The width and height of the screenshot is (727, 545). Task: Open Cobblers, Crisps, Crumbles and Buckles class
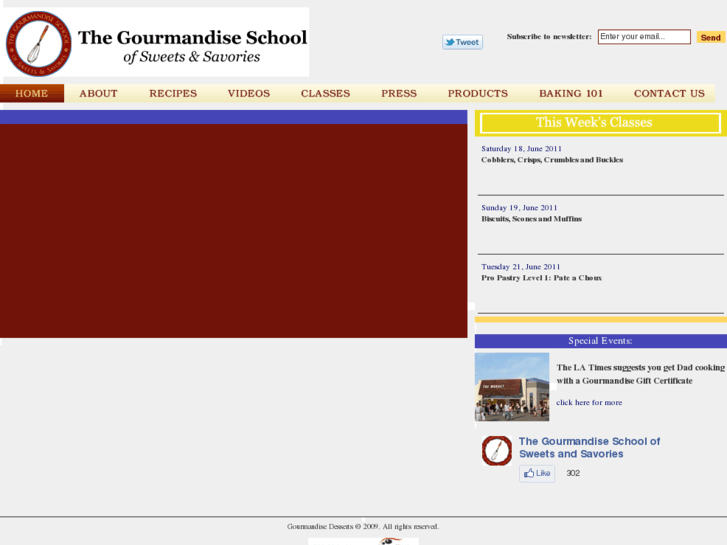(552, 160)
